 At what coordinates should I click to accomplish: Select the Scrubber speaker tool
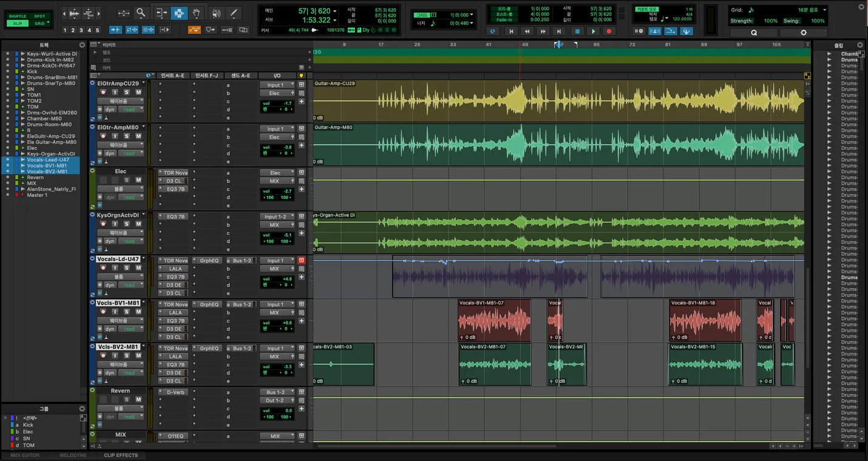[x=216, y=13]
